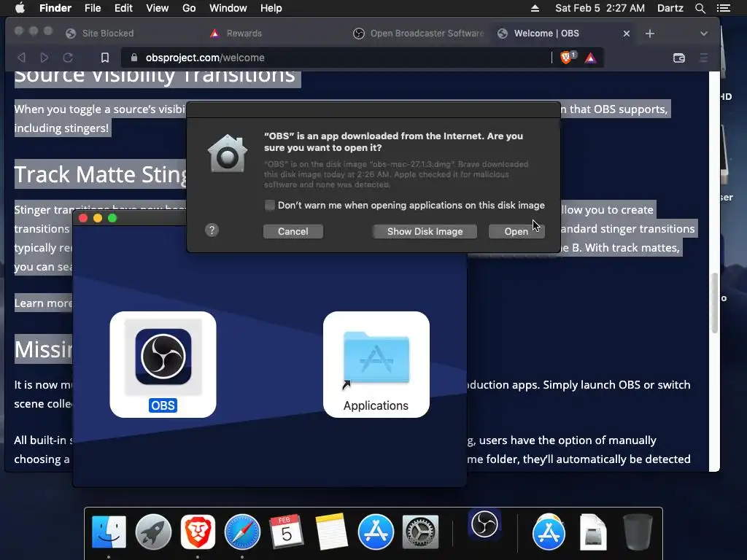Close the OBS disk image window
The image size is (747, 560).
click(83, 218)
